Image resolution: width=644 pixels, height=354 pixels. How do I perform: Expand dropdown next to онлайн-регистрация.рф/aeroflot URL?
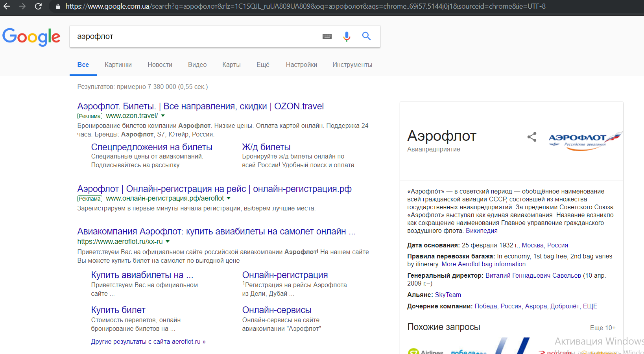[x=229, y=198]
